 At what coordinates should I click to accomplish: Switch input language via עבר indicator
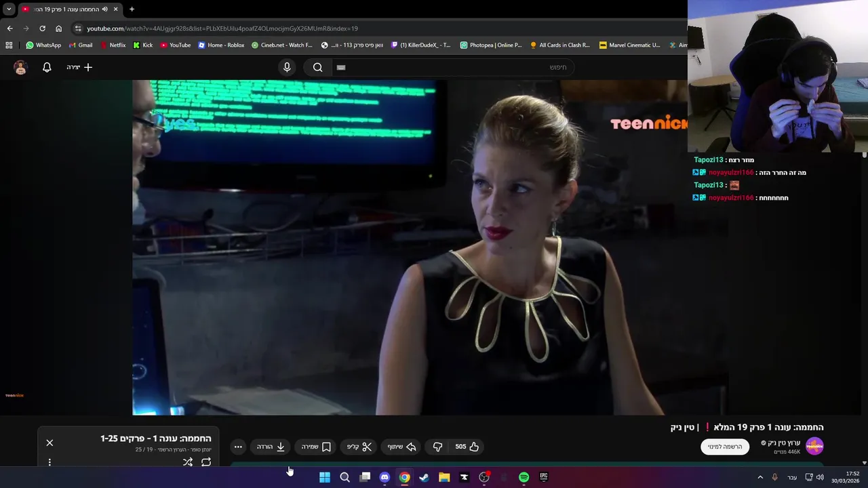click(x=792, y=477)
